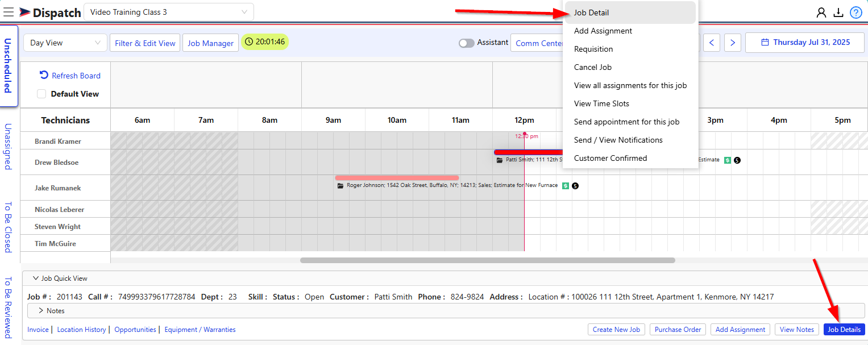Viewport: 868px width, 345px height.
Task: Open the Unassigned side tab
Action: click(x=8, y=146)
